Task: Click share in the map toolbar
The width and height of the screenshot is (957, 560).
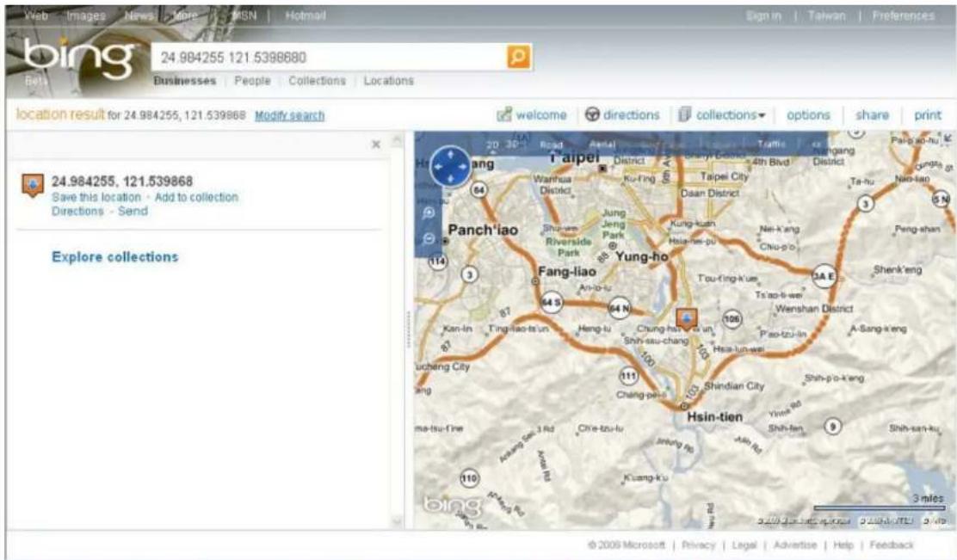Action: pyautogui.click(x=872, y=115)
